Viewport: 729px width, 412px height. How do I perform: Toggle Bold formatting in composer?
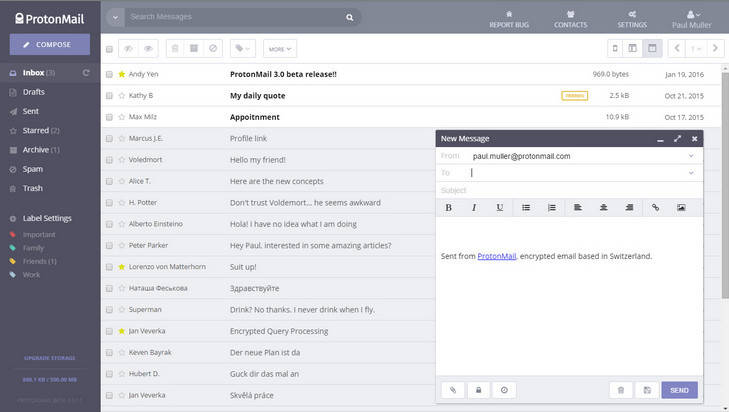click(449, 207)
